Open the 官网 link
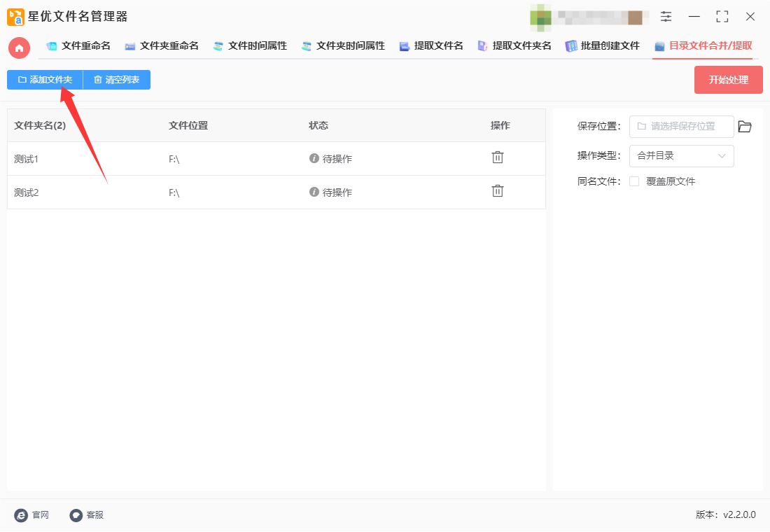Screen dimensions: 770x532 click(x=41, y=514)
